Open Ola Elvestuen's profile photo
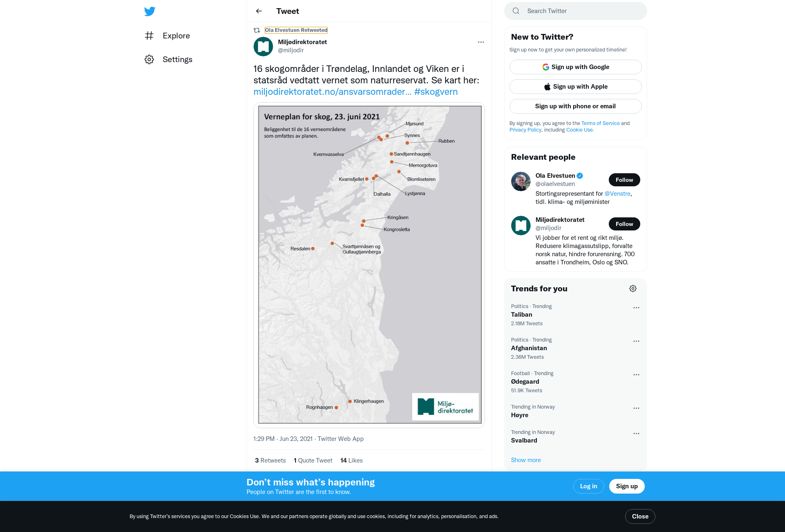This screenshot has width=785, height=532. click(521, 181)
